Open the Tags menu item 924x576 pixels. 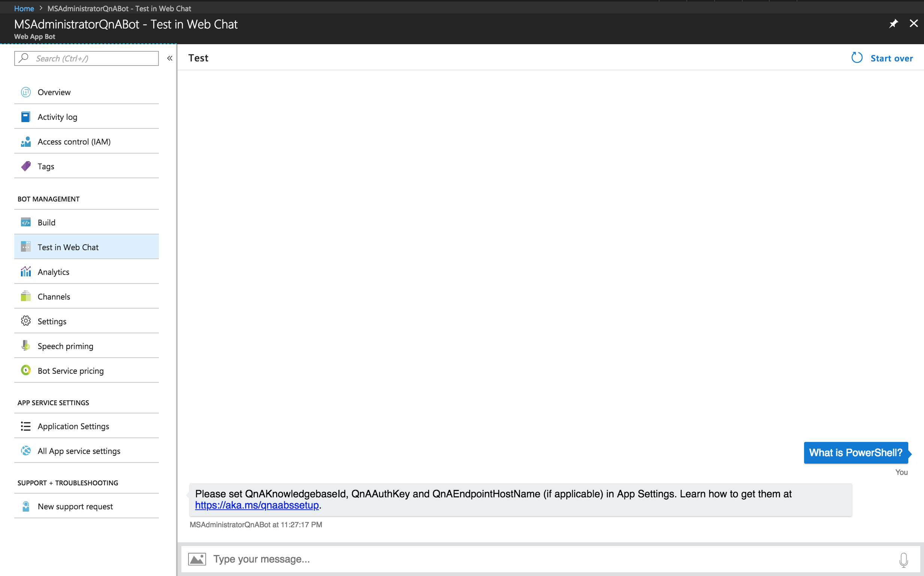click(x=87, y=166)
